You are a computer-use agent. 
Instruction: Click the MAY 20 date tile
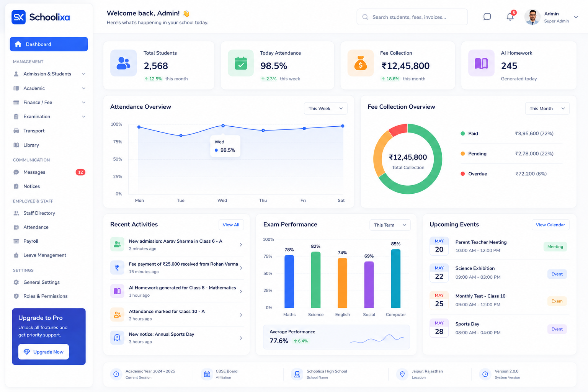[439, 246]
